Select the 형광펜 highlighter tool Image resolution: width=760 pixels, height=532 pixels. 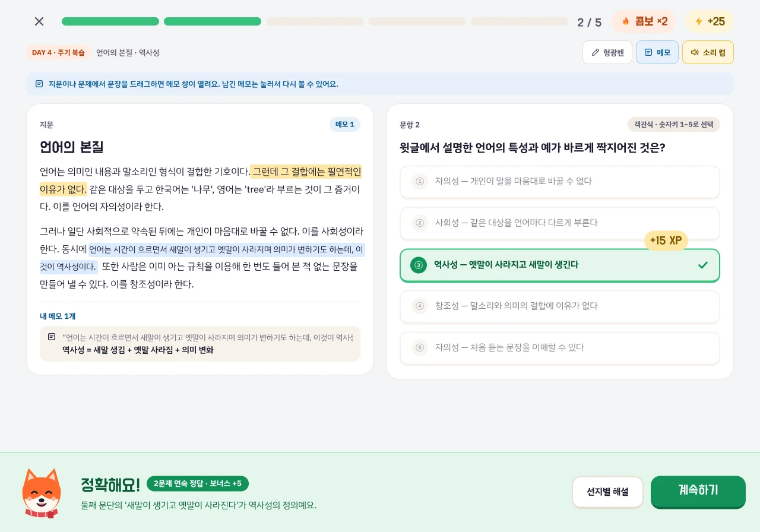point(607,52)
